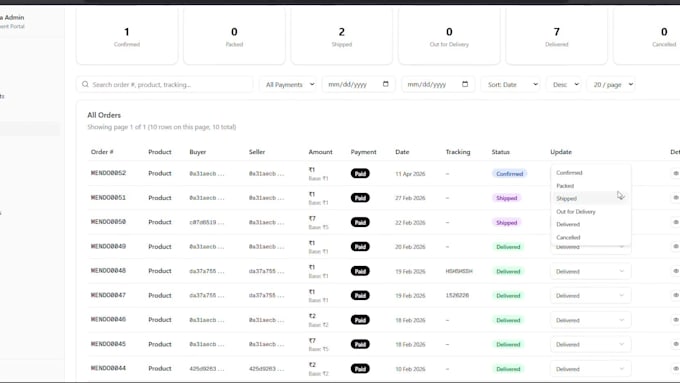Click the Amount column header
680x383 pixels.
[320, 152]
